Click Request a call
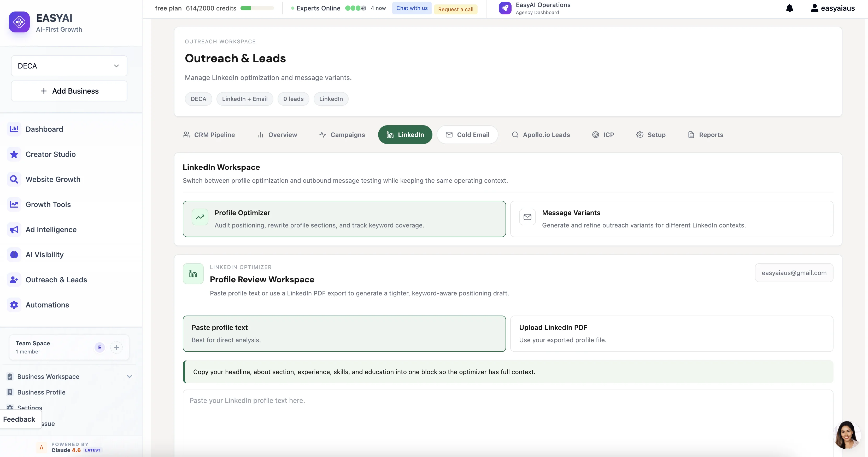Screen dimensions: 868x457 point(456,9)
